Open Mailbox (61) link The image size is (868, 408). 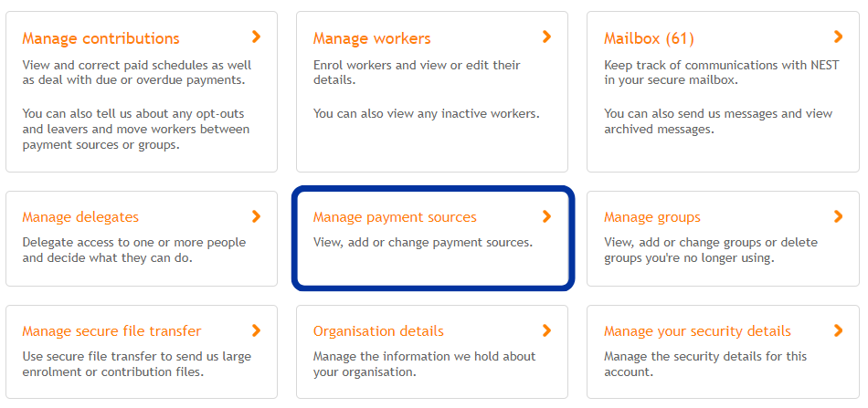(x=649, y=38)
